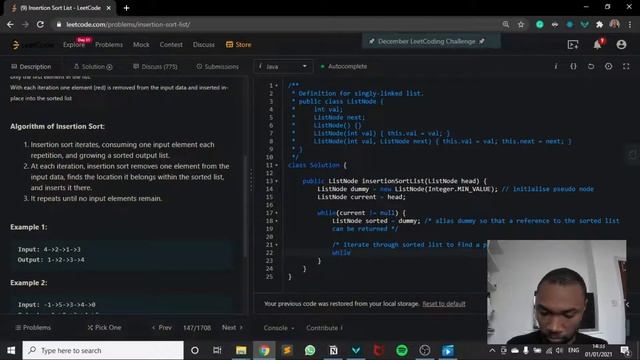Viewport: 640px width, 360px height.
Task: Reload the LeetCode page
Action: click(x=40, y=24)
